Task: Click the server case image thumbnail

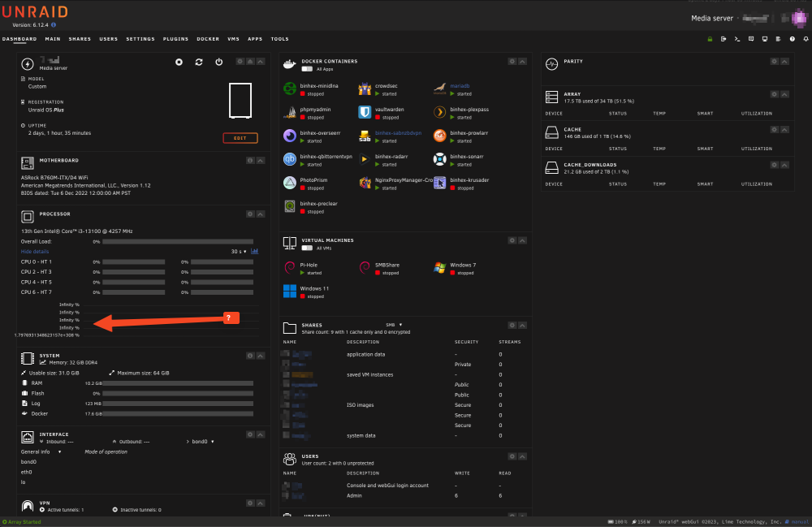Action: pyautogui.click(x=240, y=101)
